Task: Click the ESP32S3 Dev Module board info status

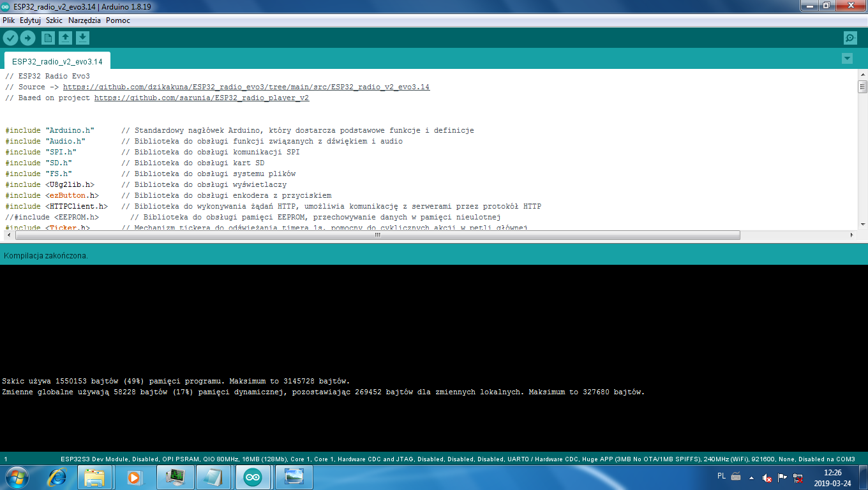Action: [x=458, y=459]
